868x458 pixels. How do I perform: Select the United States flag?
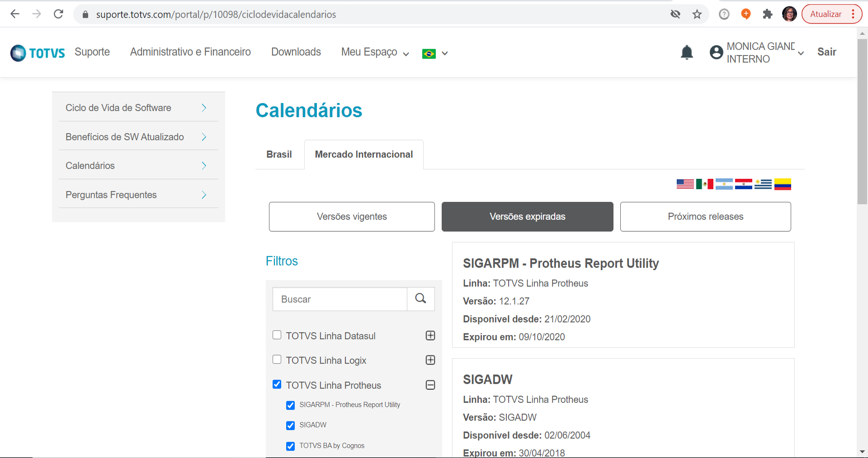click(685, 184)
